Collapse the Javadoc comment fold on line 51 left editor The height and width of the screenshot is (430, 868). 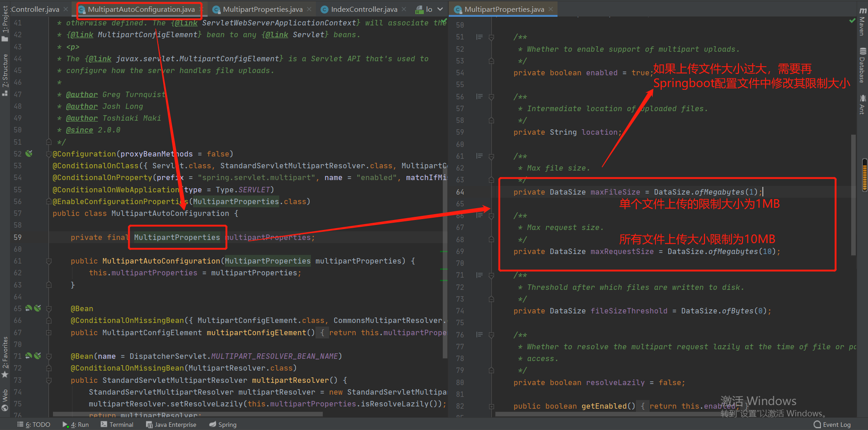[x=48, y=142]
